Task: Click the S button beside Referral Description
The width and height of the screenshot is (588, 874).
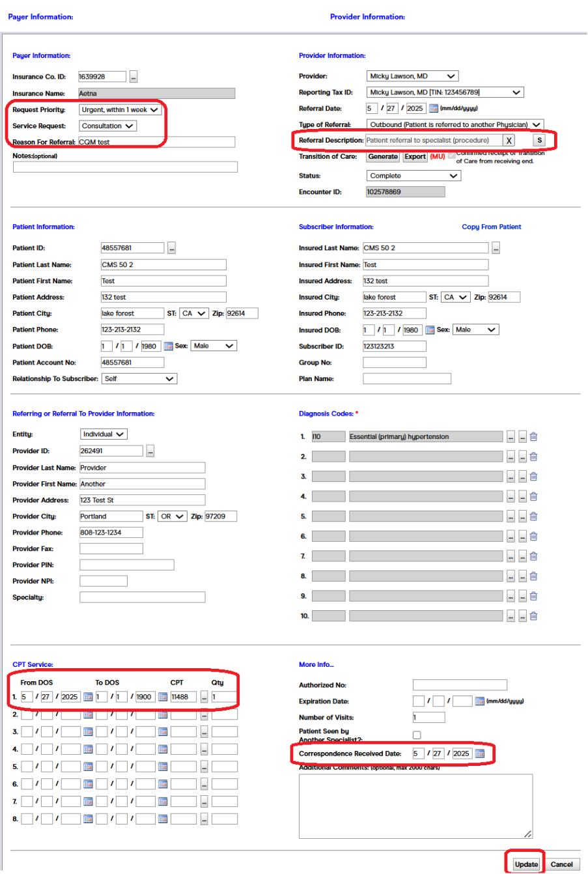Action: point(540,141)
